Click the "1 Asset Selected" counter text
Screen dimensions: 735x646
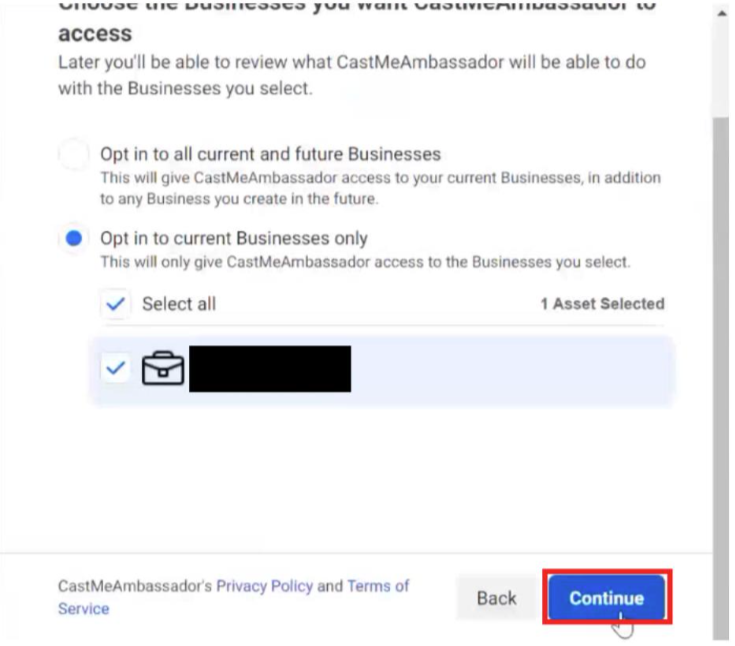(602, 304)
